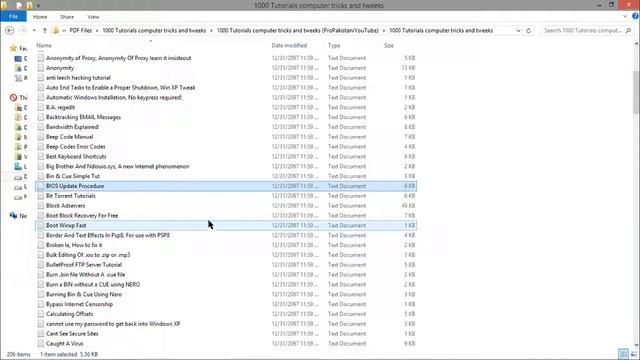Select Beep Code Manual file
Viewport: 640px width, 360px height.
pyautogui.click(x=69, y=137)
